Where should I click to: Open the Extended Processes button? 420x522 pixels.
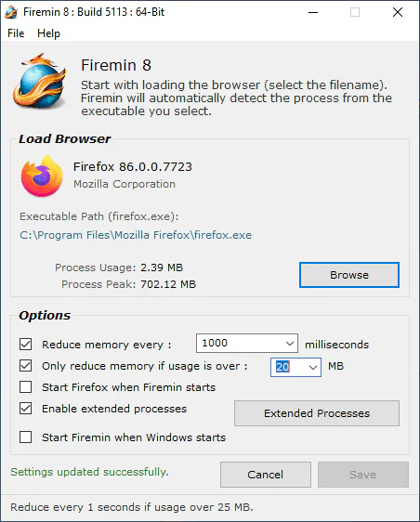(x=317, y=413)
